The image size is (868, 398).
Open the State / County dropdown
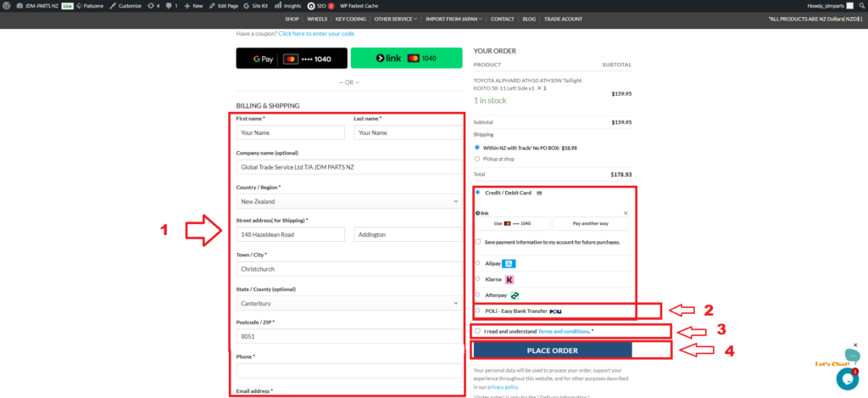(x=349, y=303)
